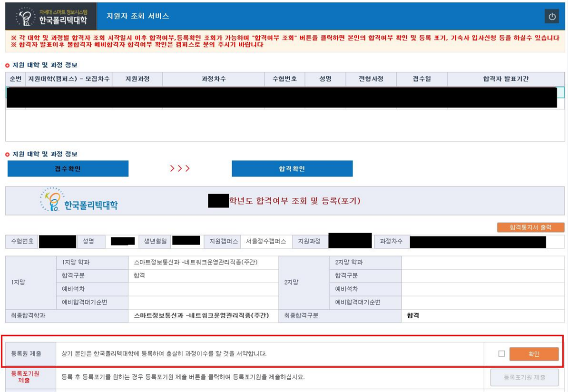The width and height of the screenshot is (568, 392).
Task: Click the upper table's 과정차수 column header
Action: [x=214, y=79]
